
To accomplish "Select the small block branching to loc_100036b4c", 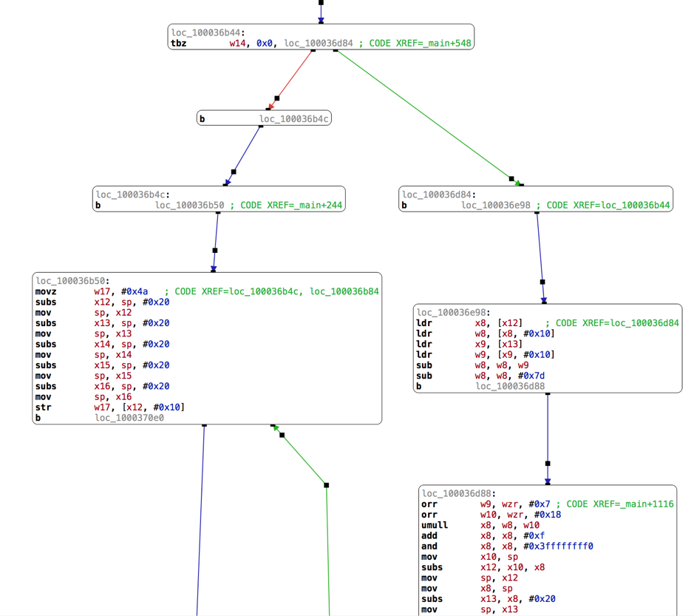I will [264, 118].
